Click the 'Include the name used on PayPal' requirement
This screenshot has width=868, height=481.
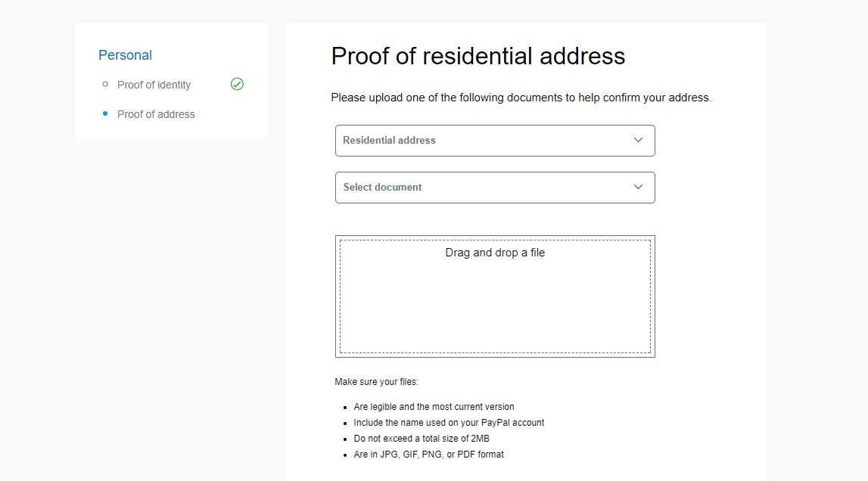[x=449, y=423]
